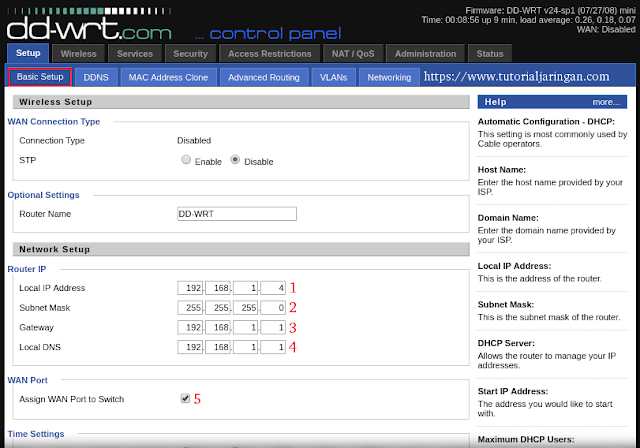Switch to the Networking sub-tab
Screen dimensions: 640x448
coord(389,77)
